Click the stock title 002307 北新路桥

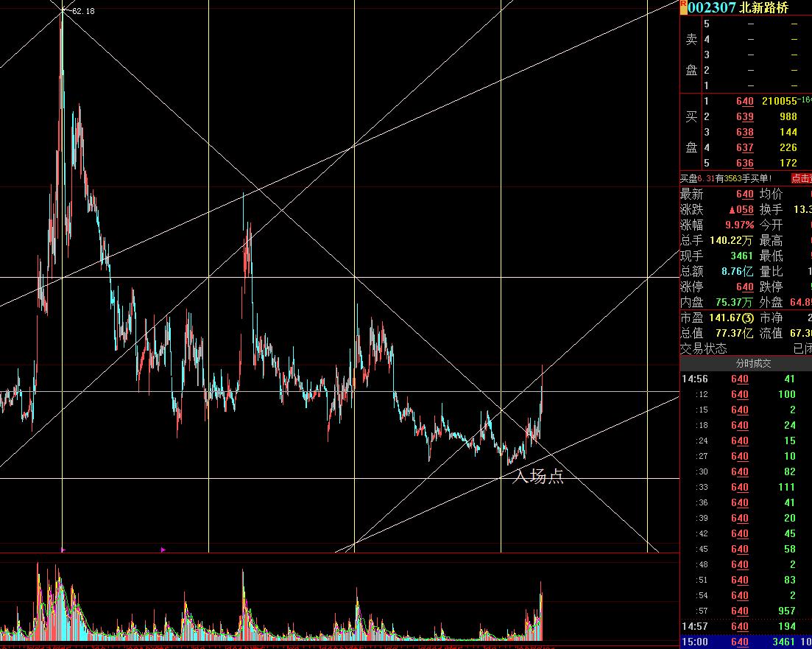[x=738, y=8]
